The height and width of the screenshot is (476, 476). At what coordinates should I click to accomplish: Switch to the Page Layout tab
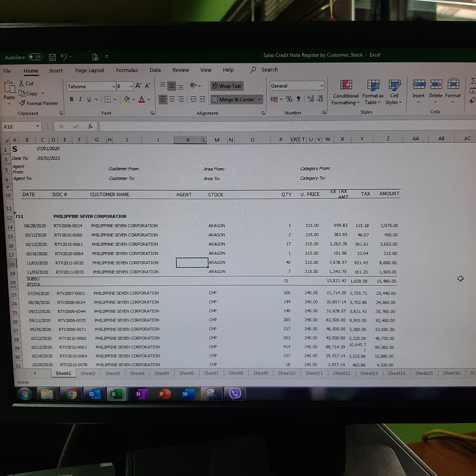coord(89,71)
